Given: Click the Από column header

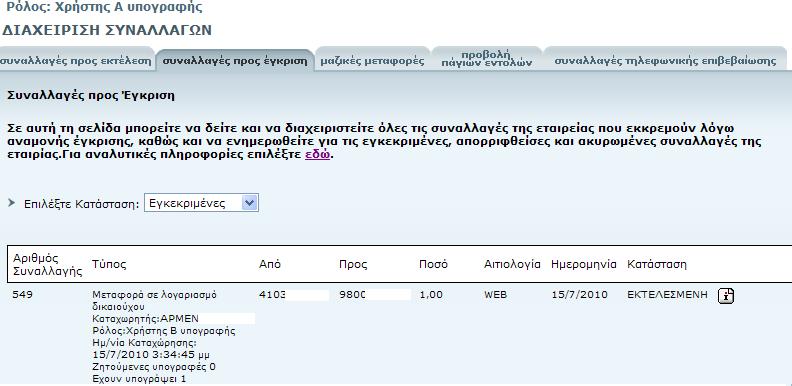Looking at the screenshot, I should tap(270, 264).
